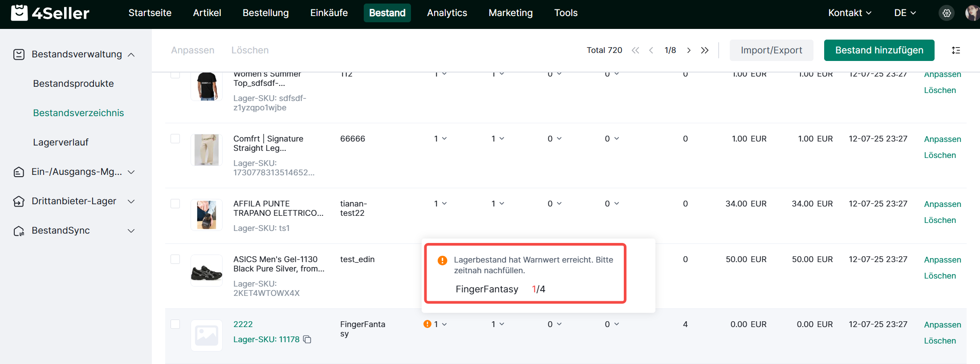Viewport: 980px width, 364px height.
Task: Copy Lager-SKU 11178 with the copy icon
Action: click(307, 340)
